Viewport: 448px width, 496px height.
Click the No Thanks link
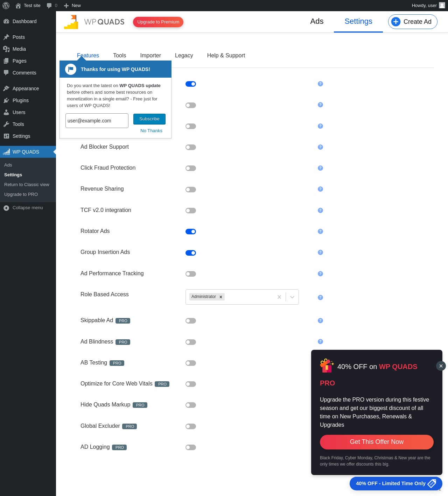click(152, 131)
